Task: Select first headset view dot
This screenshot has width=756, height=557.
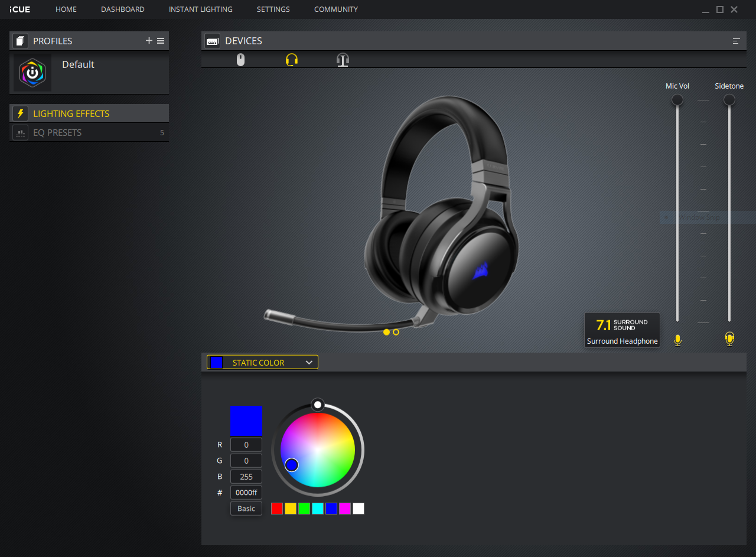Action: click(386, 332)
